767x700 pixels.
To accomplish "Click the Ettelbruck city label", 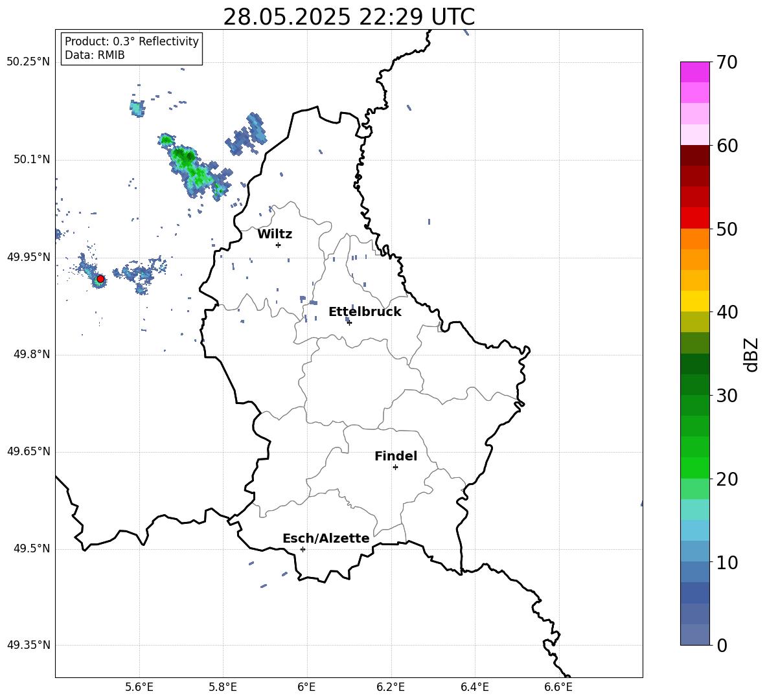I will 365,312.
